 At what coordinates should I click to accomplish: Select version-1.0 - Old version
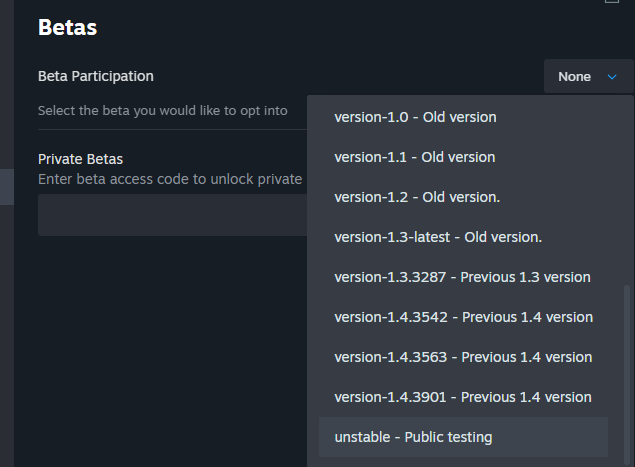tap(463, 117)
